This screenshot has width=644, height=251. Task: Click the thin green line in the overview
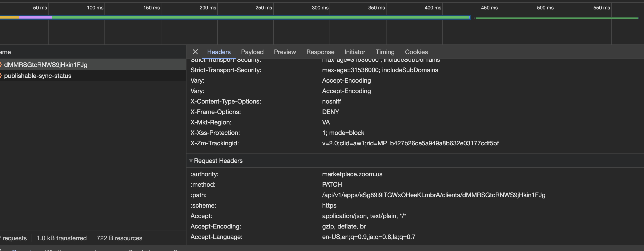pyautogui.click(x=556, y=18)
